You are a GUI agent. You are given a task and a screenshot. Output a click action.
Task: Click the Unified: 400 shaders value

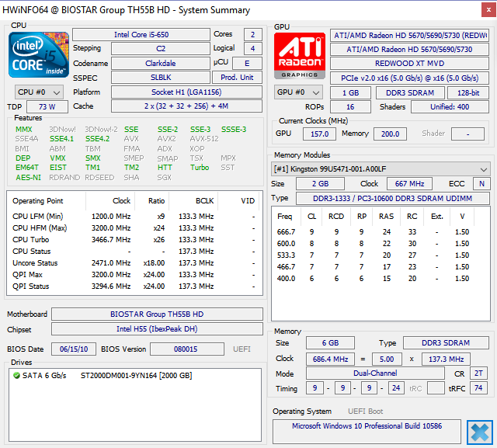tap(450, 107)
